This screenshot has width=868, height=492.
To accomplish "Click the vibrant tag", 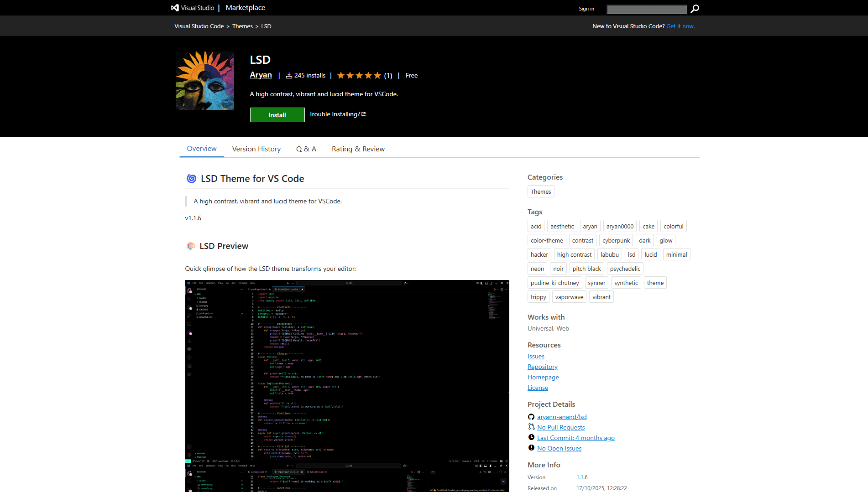I will click(x=601, y=297).
